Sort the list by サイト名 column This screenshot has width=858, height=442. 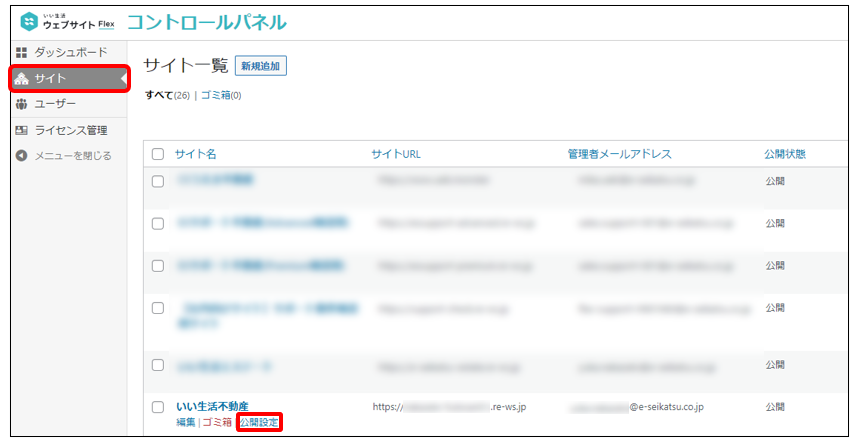[195, 154]
